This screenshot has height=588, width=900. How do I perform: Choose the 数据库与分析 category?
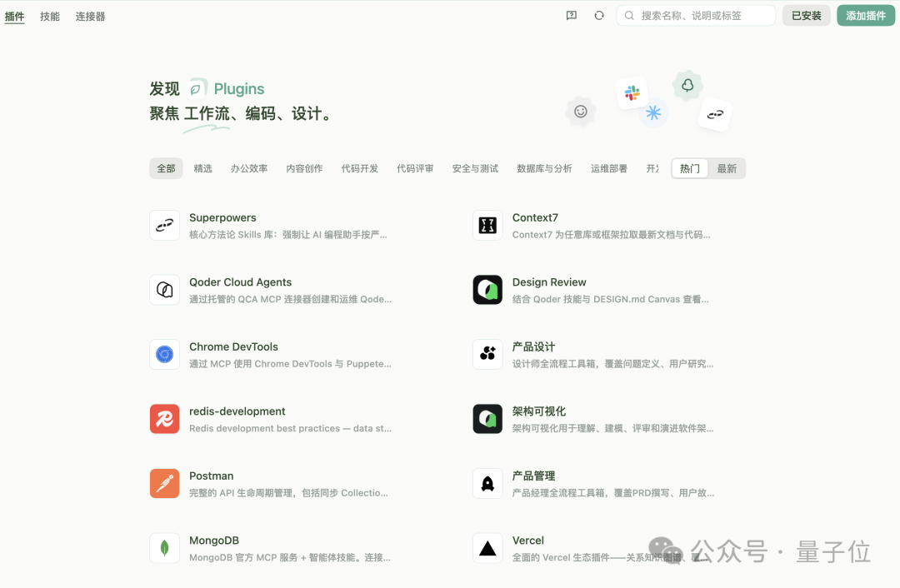click(544, 169)
